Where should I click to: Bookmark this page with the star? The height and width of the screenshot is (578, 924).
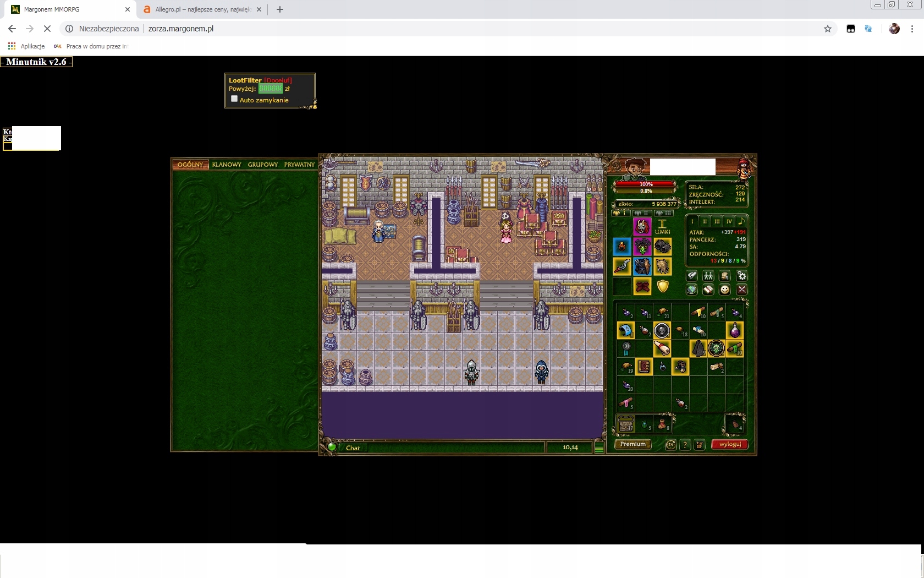[828, 29]
